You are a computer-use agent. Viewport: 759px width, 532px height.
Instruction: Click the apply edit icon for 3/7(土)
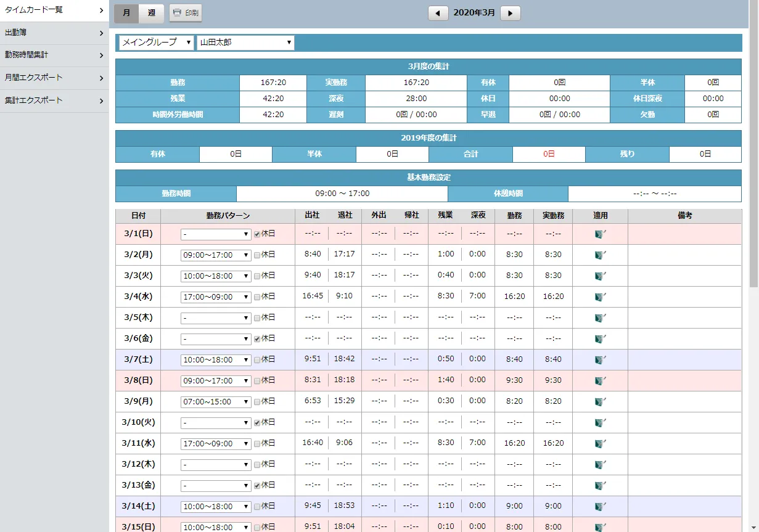pyautogui.click(x=599, y=359)
